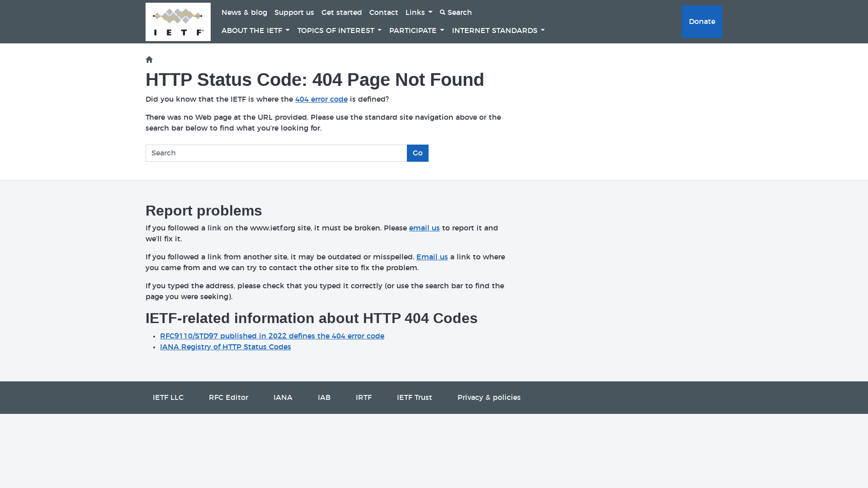Click the Go search button
The height and width of the screenshot is (488, 868).
pos(417,153)
